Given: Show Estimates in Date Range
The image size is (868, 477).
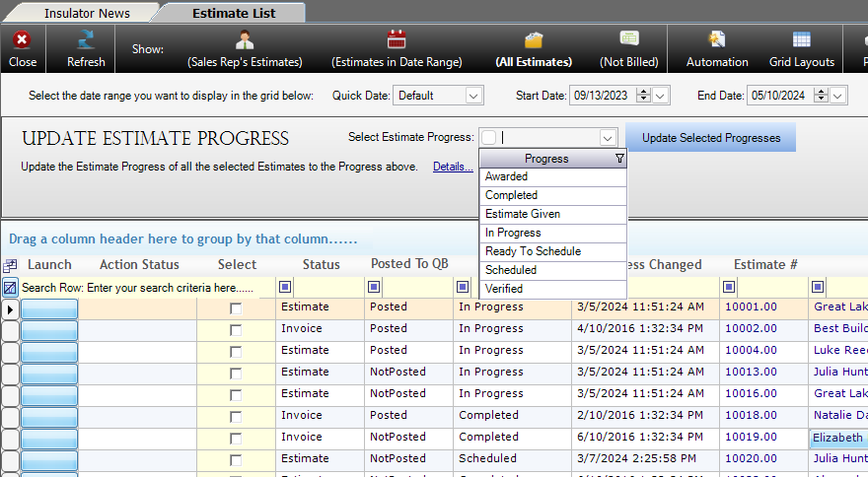Looking at the screenshot, I should [397, 50].
